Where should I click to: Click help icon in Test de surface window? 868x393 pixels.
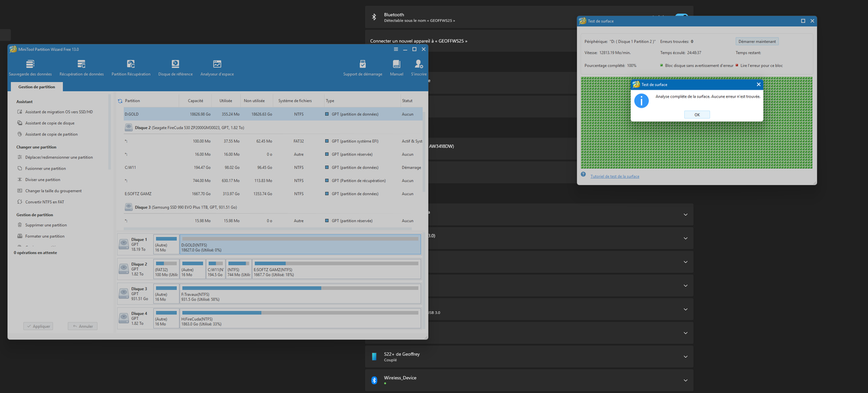click(x=583, y=175)
